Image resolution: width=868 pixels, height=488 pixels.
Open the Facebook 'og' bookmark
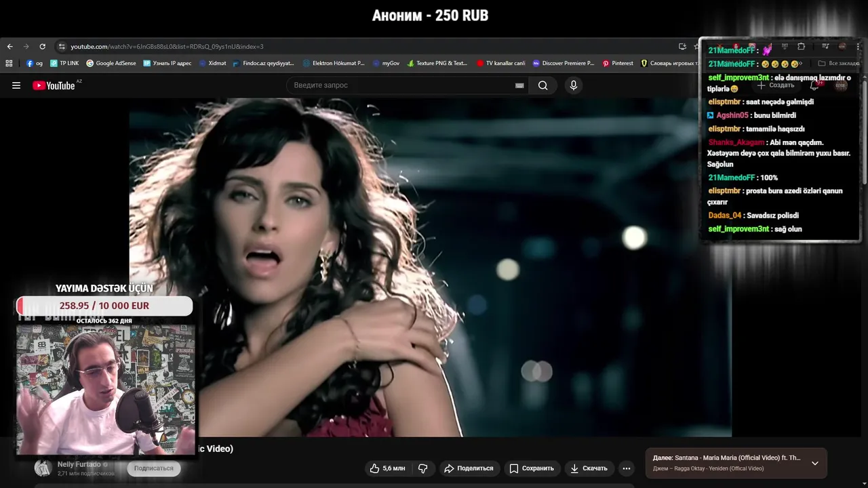tap(35, 63)
